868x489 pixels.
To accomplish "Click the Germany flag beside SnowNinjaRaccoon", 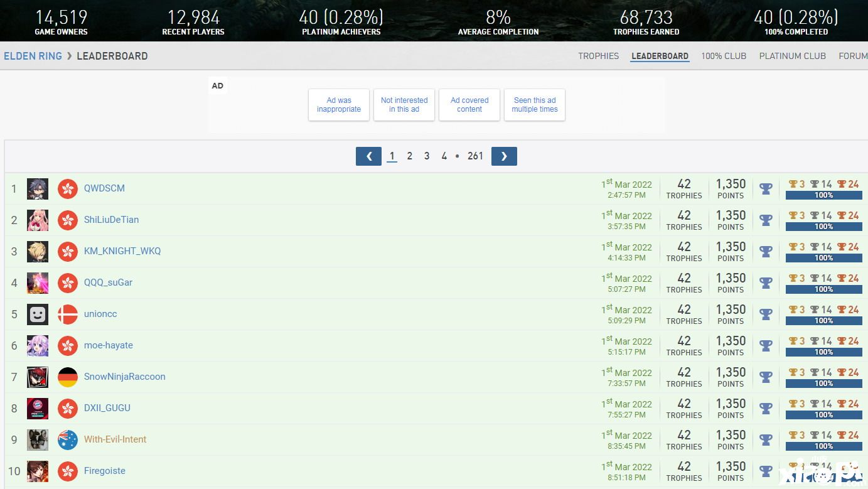I will (68, 377).
